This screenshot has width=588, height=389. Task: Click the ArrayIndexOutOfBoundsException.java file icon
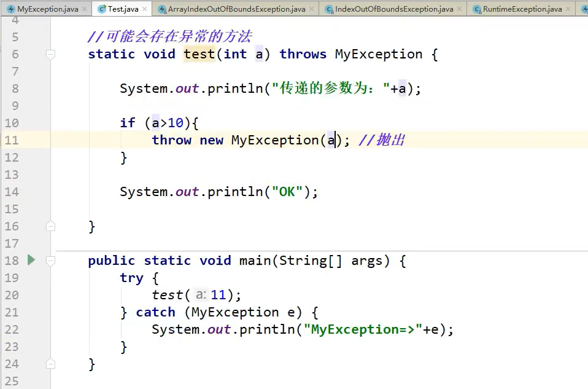click(162, 9)
